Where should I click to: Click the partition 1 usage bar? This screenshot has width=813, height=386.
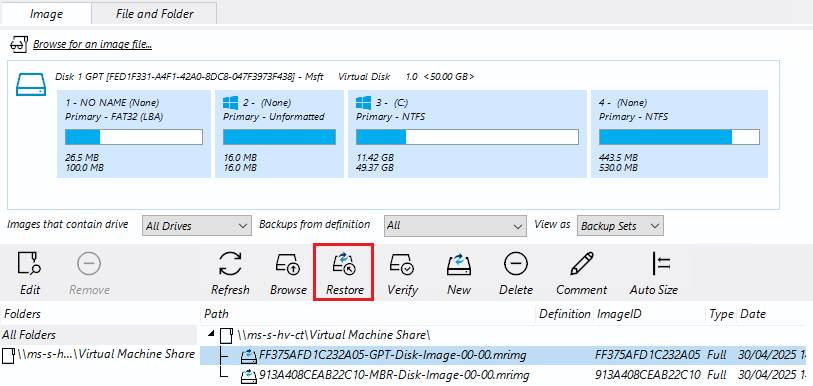[134, 137]
